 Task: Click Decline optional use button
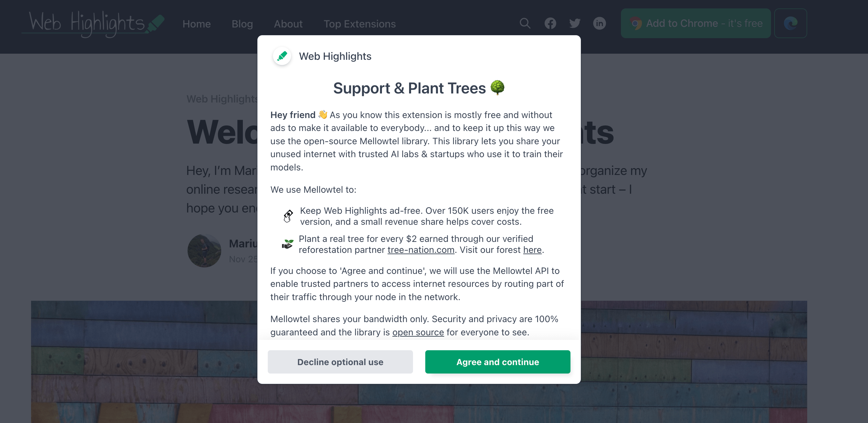coord(340,362)
